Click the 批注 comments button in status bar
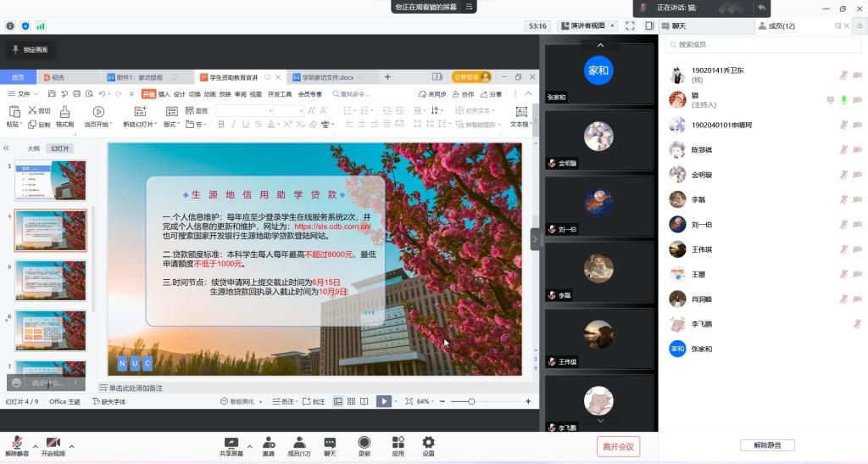The width and height of the screenshot is (868, 464). pos(314,401)
